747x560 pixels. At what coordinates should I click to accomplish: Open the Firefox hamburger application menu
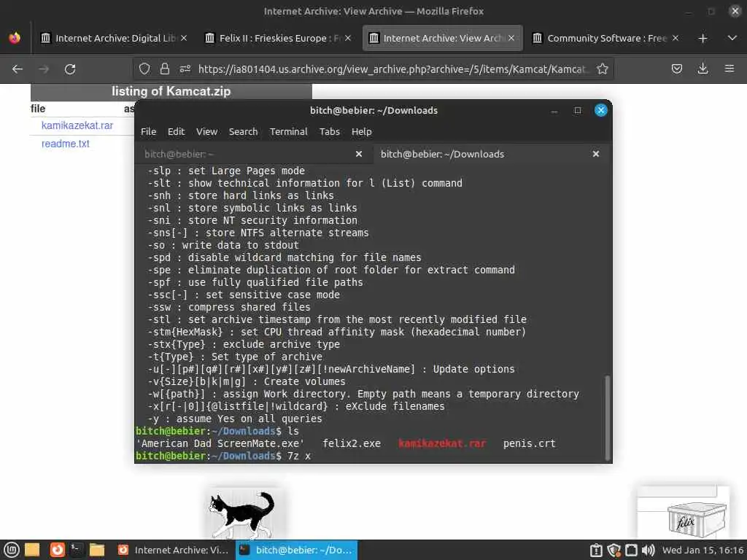[x=729, y=69]
